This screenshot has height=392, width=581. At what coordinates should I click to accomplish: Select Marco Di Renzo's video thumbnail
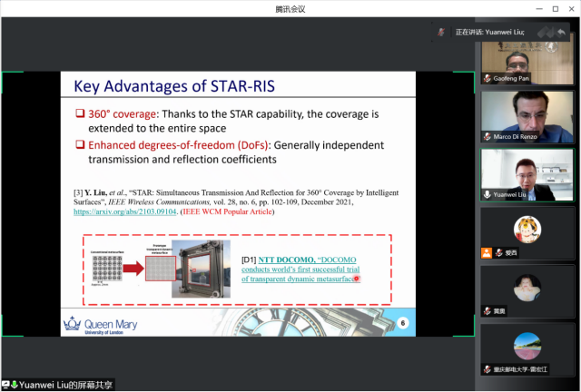[527, 116]
